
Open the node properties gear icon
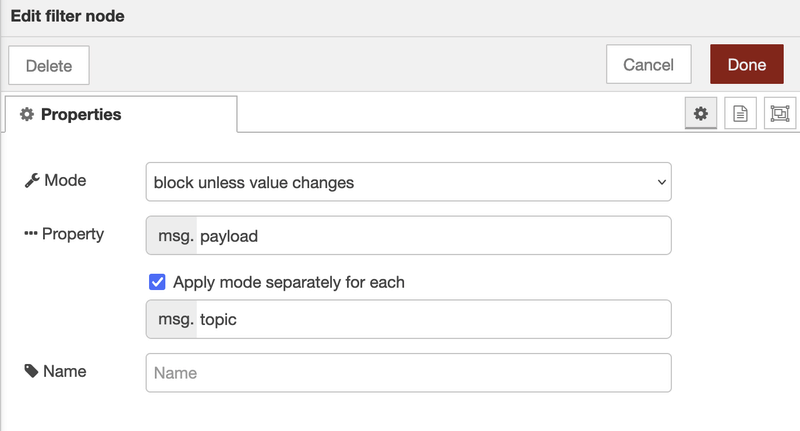click(x=701, y=113)
